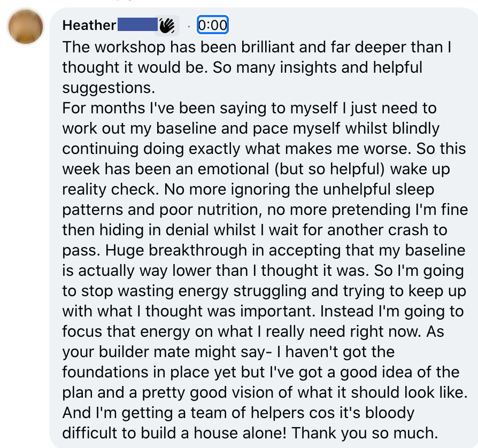
Task: Click the waving hand badge icon
Action: 167,25
